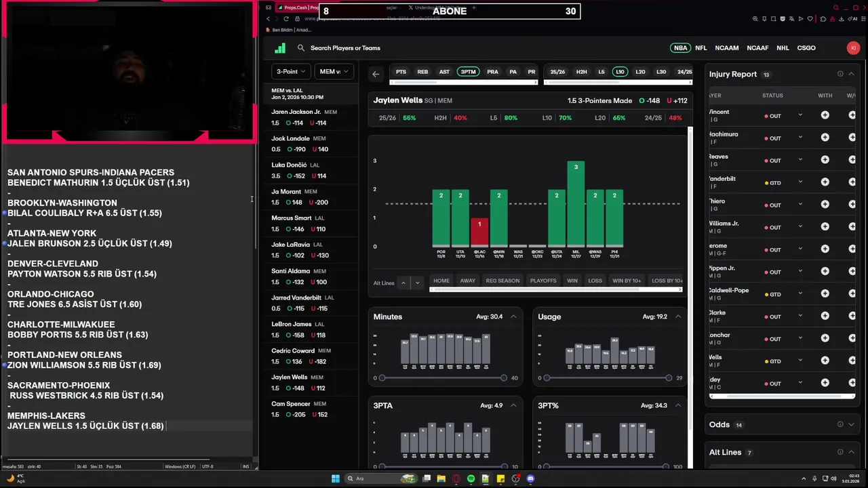Click the back arrow beside stat tabs
This screenshot has width=868, height=488.
pos(376,73)
